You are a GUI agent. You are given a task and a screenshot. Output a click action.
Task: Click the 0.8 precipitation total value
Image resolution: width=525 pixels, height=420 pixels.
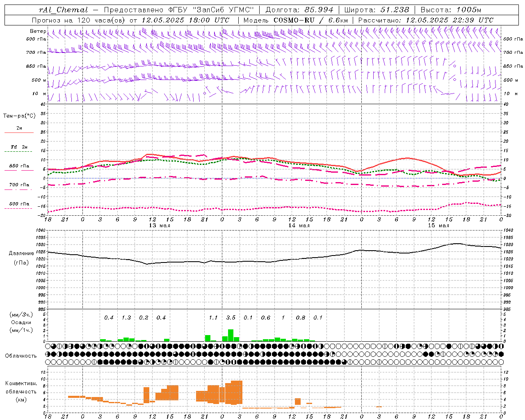click(301, 318)
